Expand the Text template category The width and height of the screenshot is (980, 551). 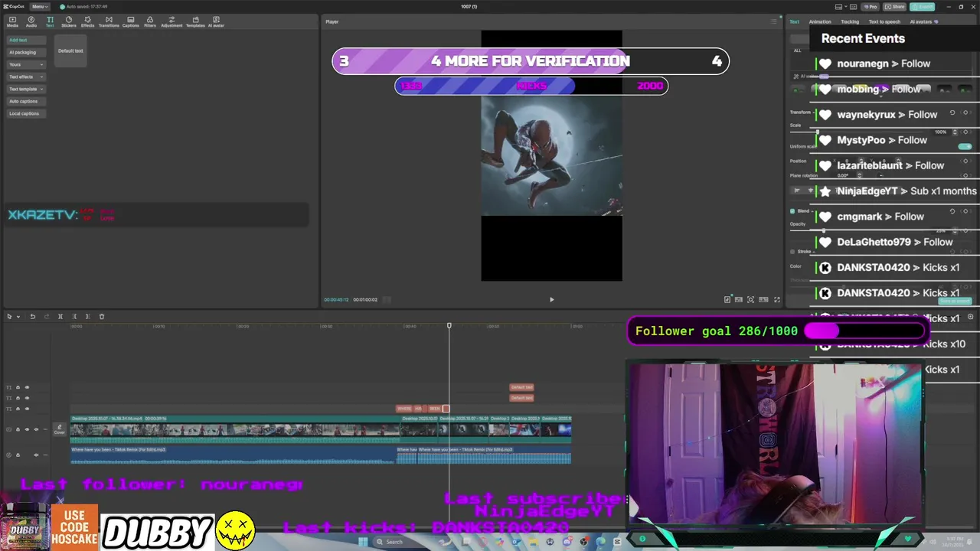pos(26,89)
